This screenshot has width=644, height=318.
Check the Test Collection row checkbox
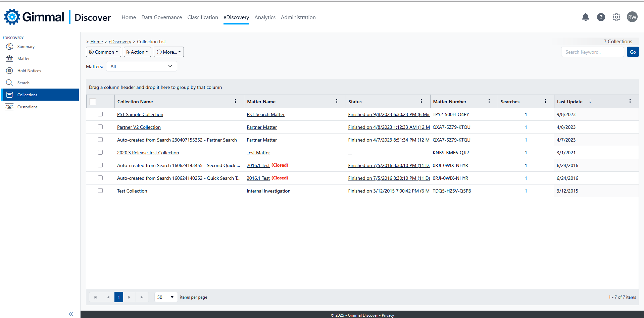[x=100, y=191]
